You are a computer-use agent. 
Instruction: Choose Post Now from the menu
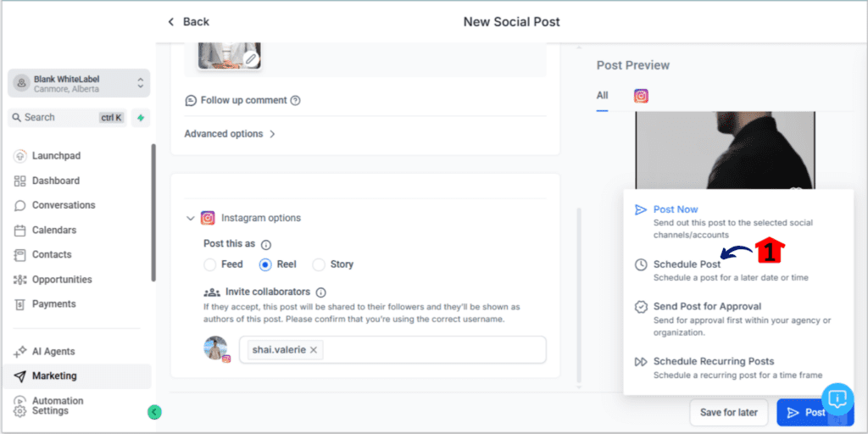[738, 221]
